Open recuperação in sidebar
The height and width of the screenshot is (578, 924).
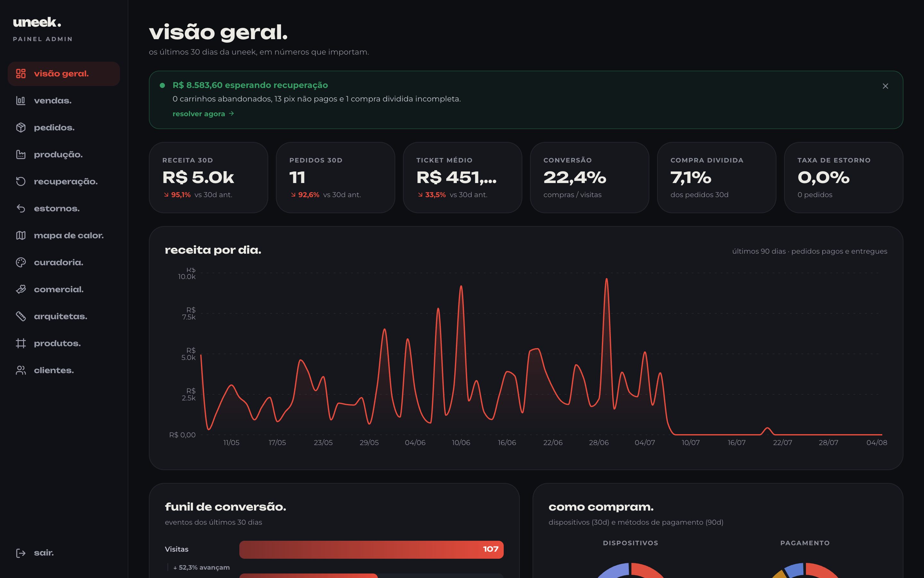click(64, 181)
